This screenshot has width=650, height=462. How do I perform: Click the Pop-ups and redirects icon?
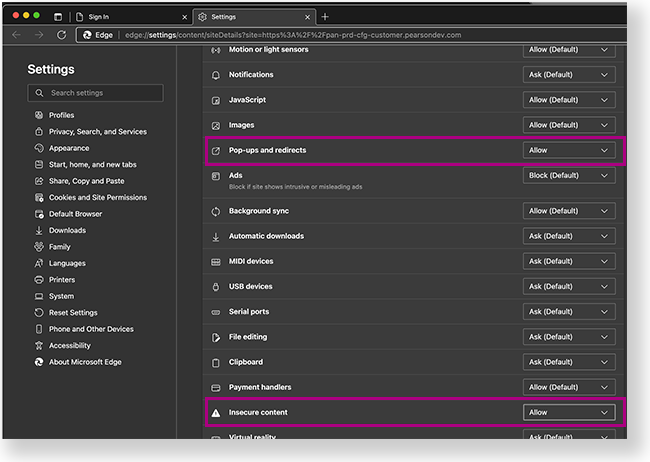[216, 150]
